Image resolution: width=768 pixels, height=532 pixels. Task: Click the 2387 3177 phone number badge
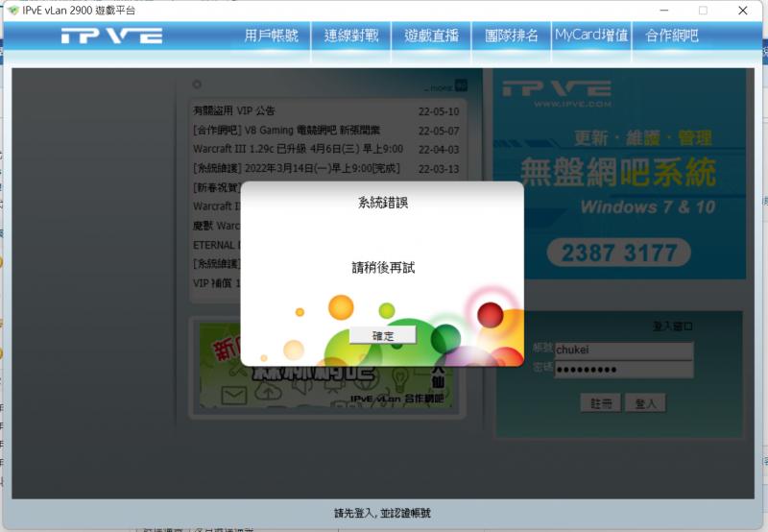[618, 253]
